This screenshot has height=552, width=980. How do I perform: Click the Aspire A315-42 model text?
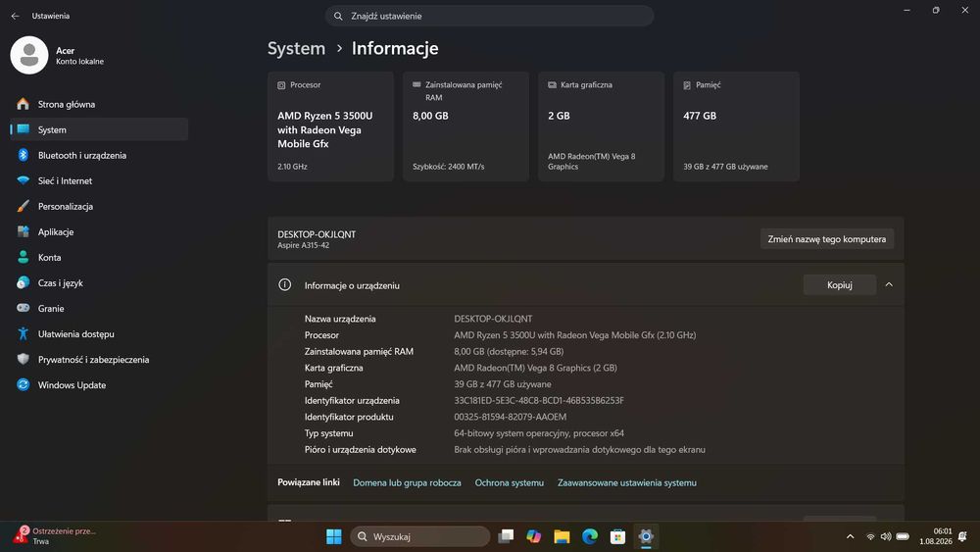[303, 245]
